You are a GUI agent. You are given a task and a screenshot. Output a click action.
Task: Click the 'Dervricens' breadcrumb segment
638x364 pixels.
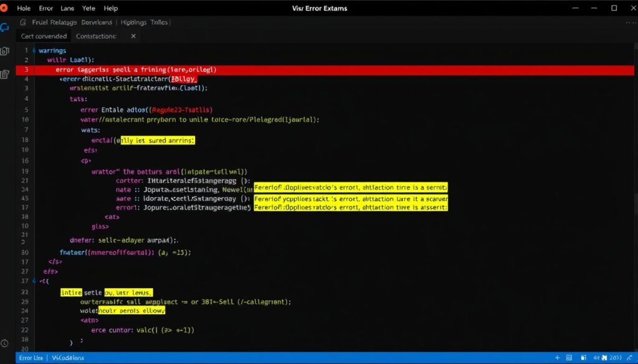tap(97, 22)
